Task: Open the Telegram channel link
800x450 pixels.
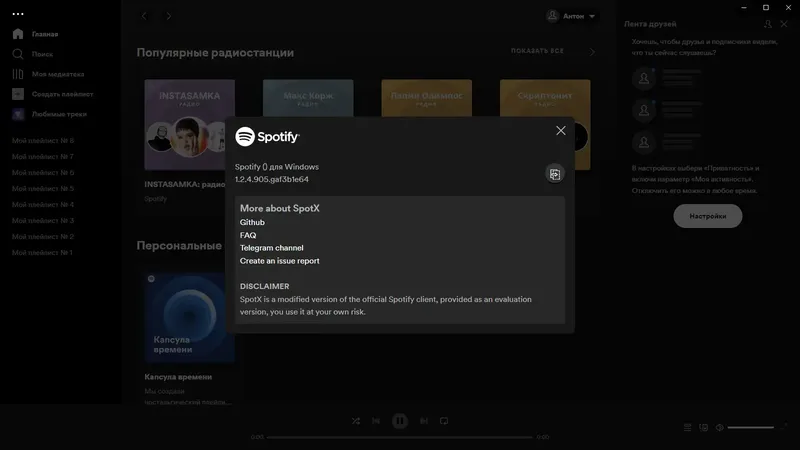Action: tap(271, 248)
